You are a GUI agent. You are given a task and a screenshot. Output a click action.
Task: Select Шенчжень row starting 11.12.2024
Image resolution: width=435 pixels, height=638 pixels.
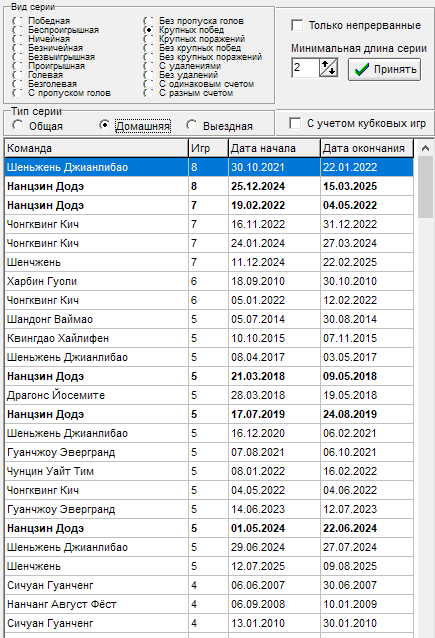click(x=209, y=262)
